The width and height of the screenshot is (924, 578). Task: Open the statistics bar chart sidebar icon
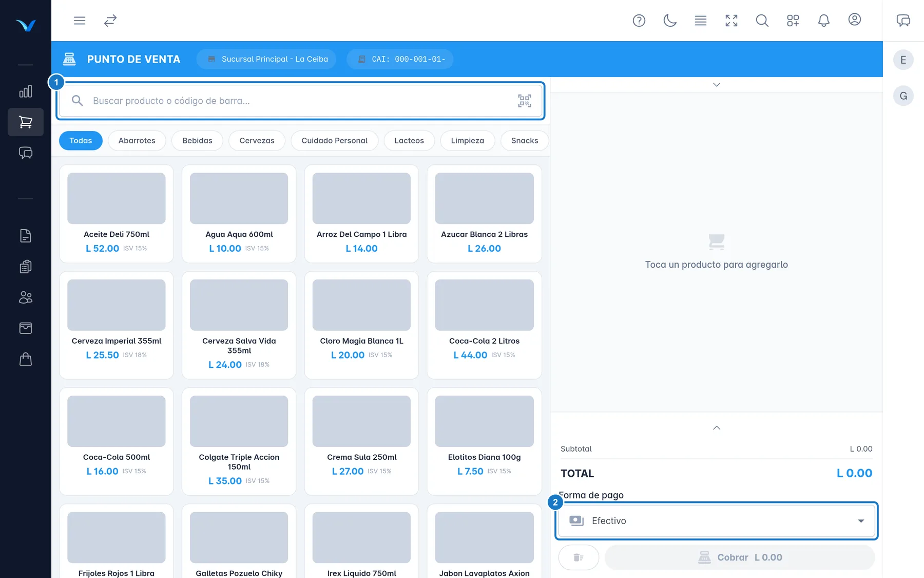point(26,91)
